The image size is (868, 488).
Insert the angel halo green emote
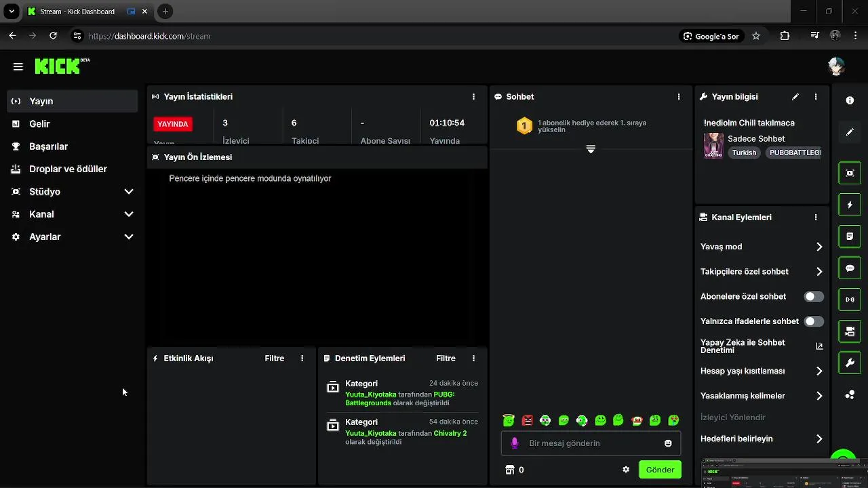509,420
